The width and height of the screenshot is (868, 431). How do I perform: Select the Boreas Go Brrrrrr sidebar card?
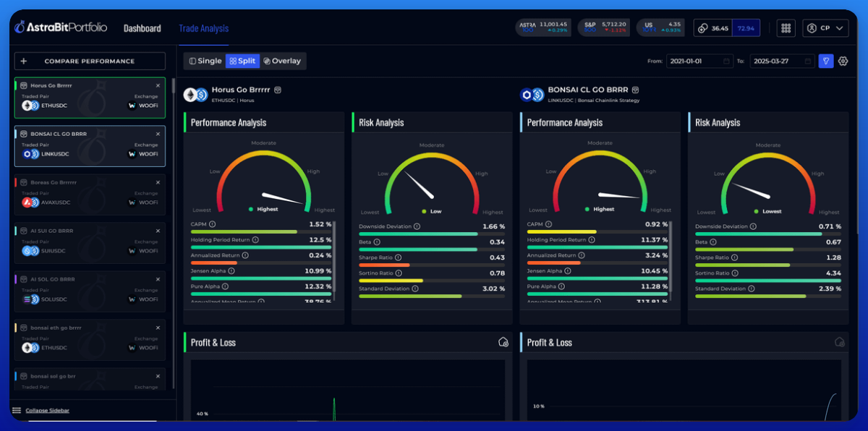(90, 195)
